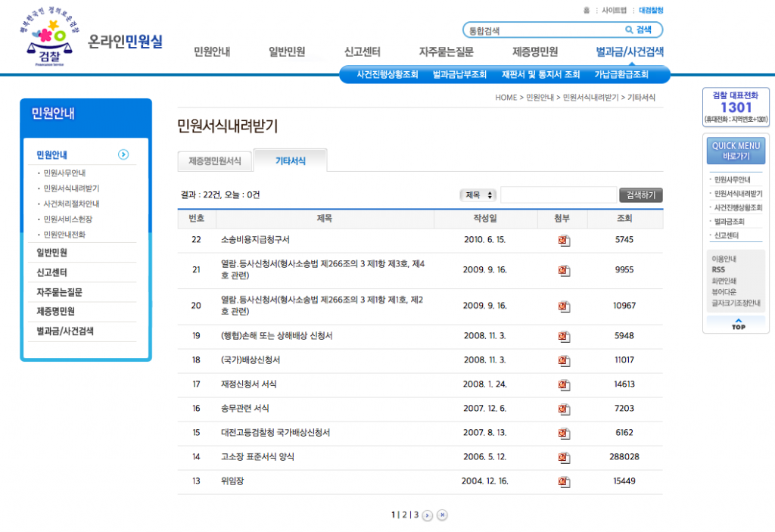The image size is (775, 532).
Task: Select 사건진행상황조회 submenu
Action: [x=387, y=75]
